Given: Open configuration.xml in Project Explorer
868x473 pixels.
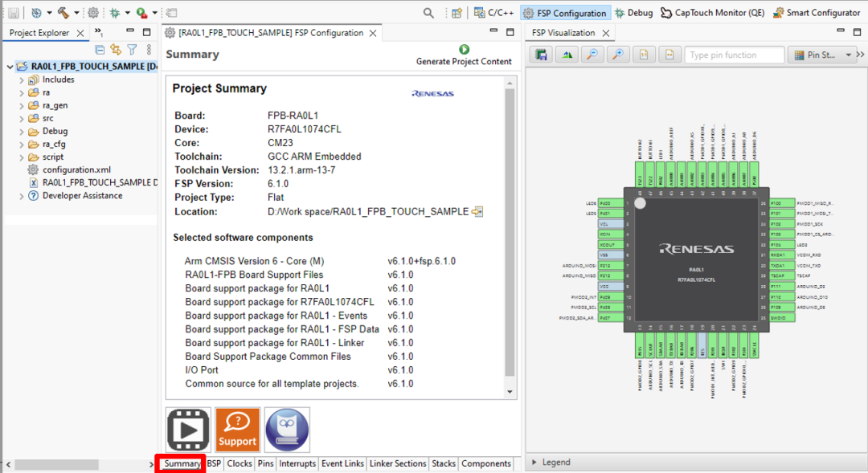Looking at the screenshot, I should click(76, 169).
